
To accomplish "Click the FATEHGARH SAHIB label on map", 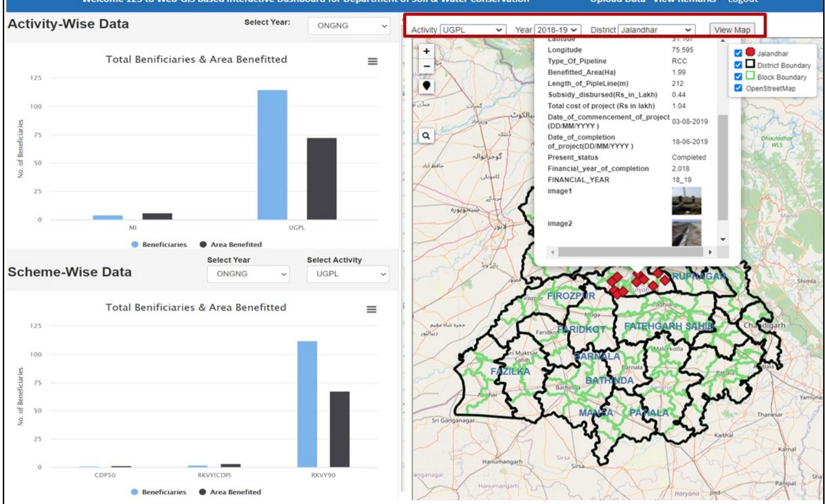I will (669, 326).
